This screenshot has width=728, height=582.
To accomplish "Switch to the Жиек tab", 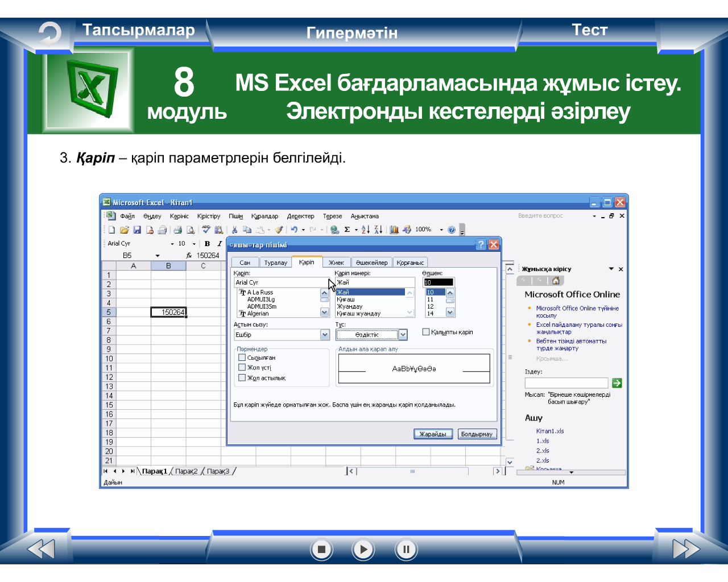I will (x=337, y=263).
